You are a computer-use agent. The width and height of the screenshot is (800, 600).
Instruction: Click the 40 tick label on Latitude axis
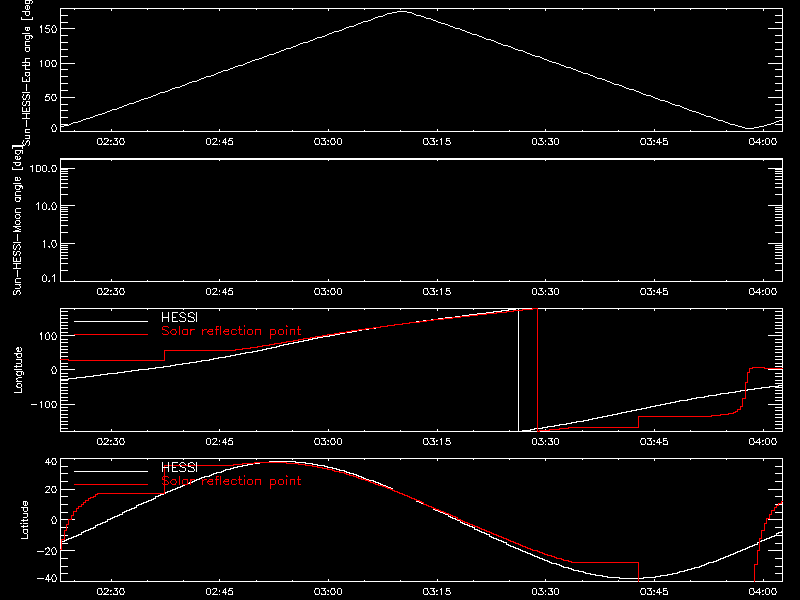[51, 462]
